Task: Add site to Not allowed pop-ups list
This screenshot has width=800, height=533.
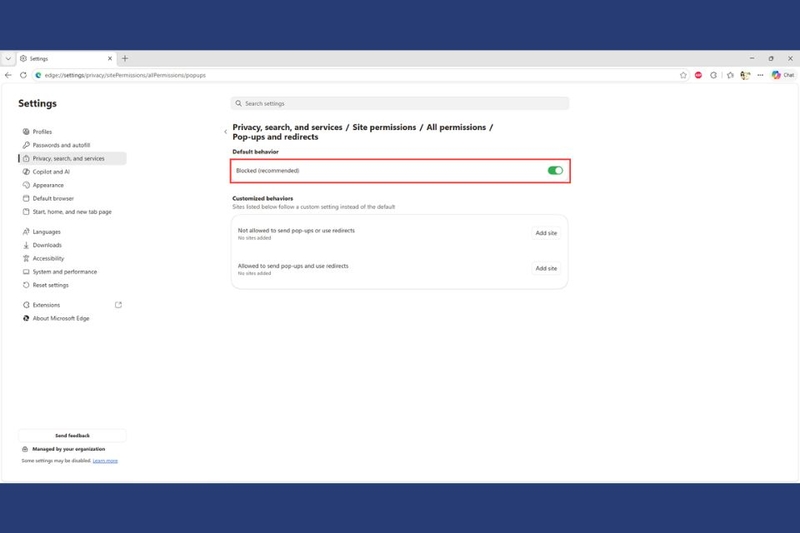Action: (546, 233)
